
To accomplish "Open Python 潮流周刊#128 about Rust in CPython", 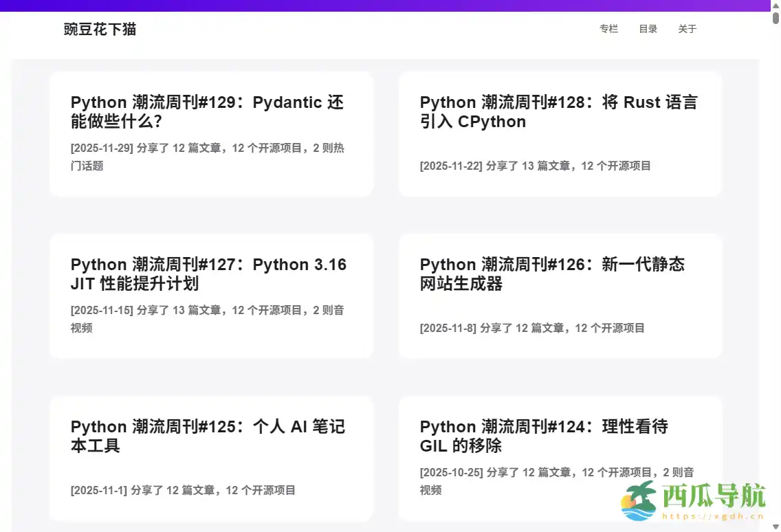I will point(559,111).
